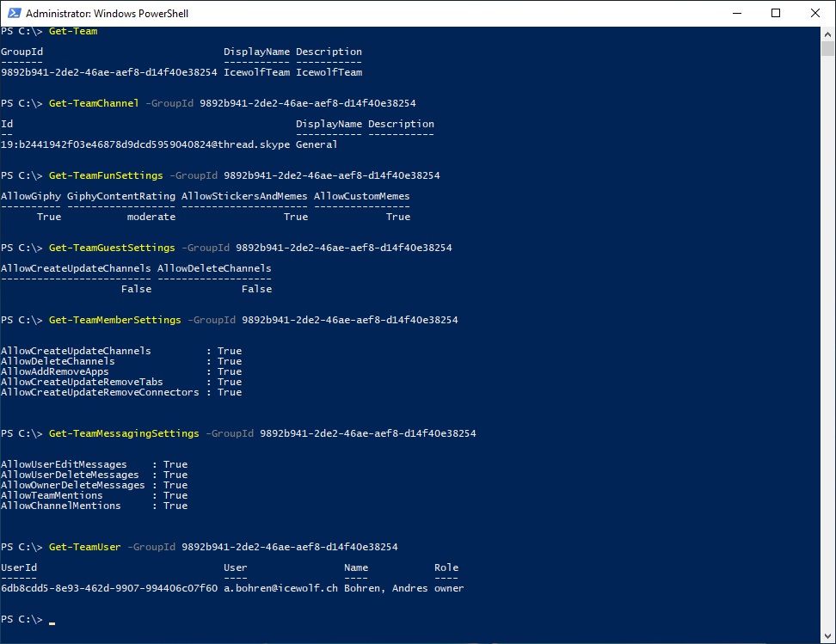Click the AllowCreateUpdateRemoveConnectors row

(x=121, y=392)
